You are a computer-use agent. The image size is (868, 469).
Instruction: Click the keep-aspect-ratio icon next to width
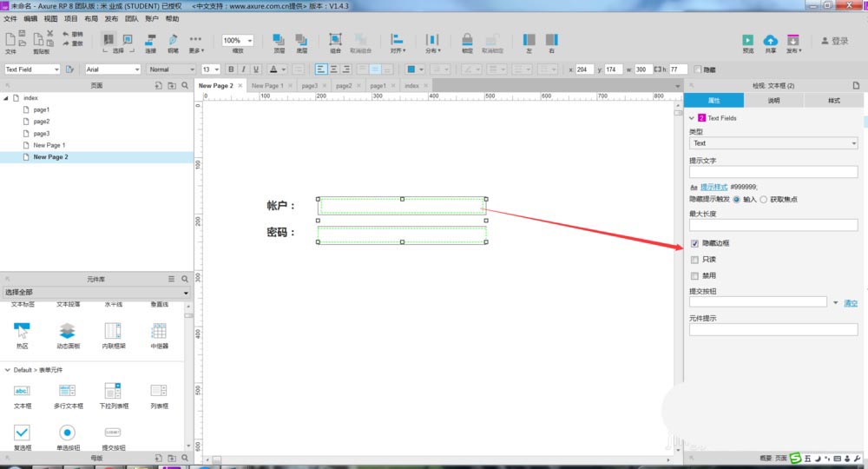click(x=658, y=69)
